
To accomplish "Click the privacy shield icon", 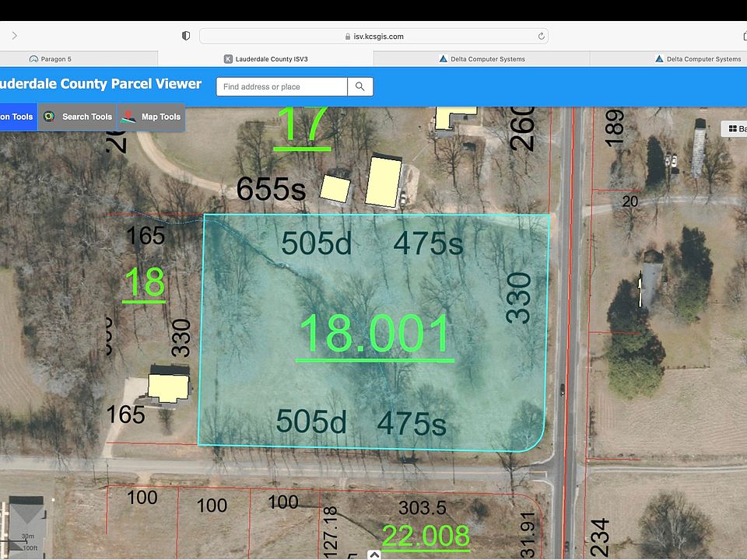I will [186, 36].
